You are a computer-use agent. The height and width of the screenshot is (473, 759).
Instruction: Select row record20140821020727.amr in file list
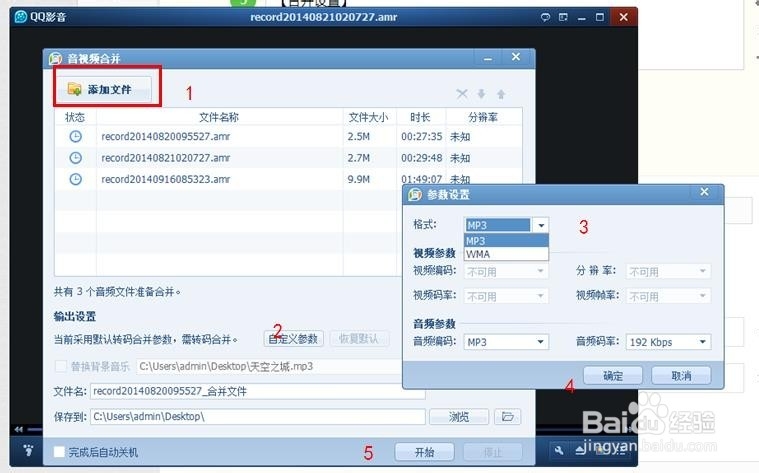point(288,158)
